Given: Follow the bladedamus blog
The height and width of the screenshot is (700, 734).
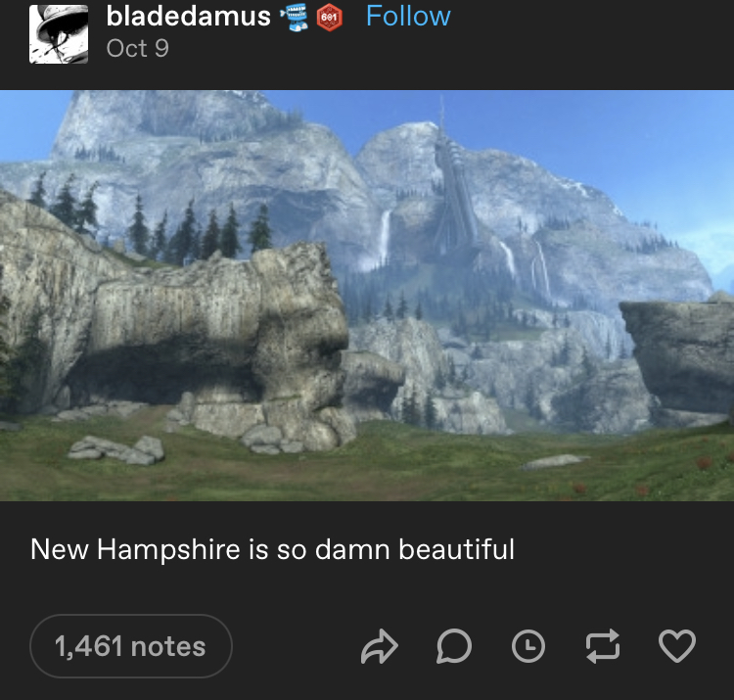Looking at the screenshot, I should click(x=408, y=16).
